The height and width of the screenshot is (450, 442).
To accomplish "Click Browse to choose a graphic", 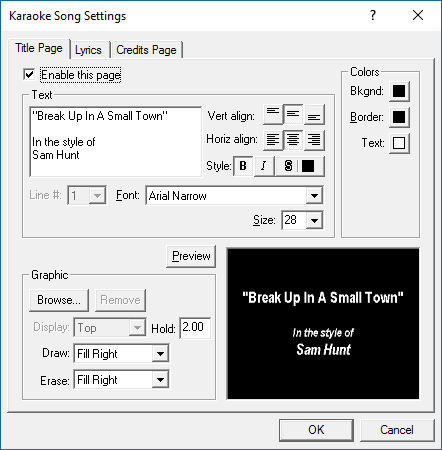I will (x=59, y=300).
